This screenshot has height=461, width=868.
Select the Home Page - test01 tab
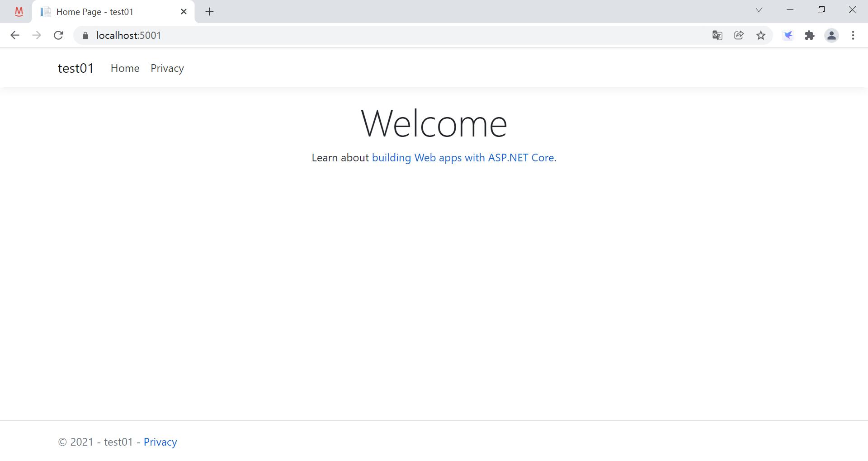[x=113, y=12]
